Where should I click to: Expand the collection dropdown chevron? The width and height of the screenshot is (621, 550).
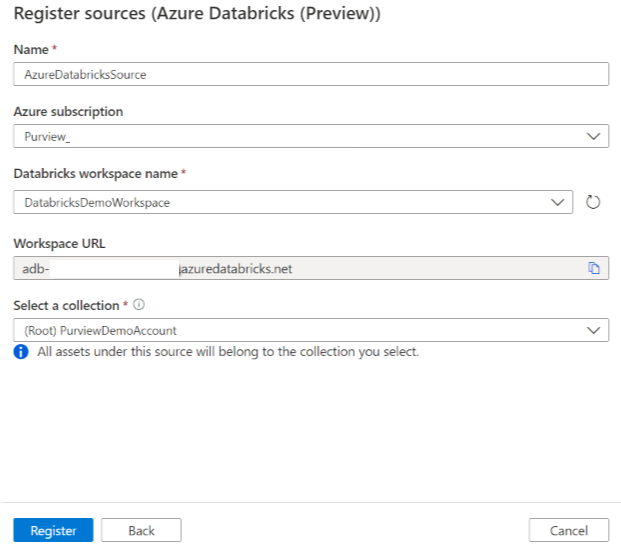593,330
